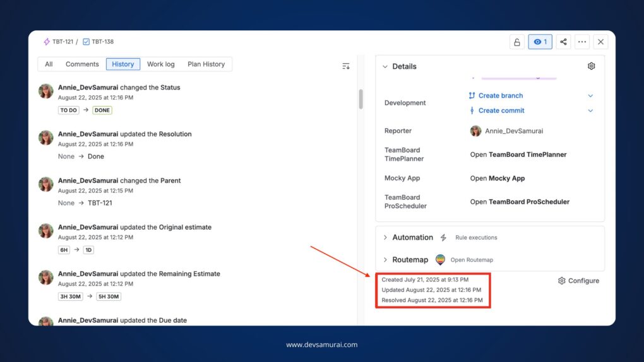Click the lock restrictions icon
Screen dimensions: 644x362
[517, 42]
